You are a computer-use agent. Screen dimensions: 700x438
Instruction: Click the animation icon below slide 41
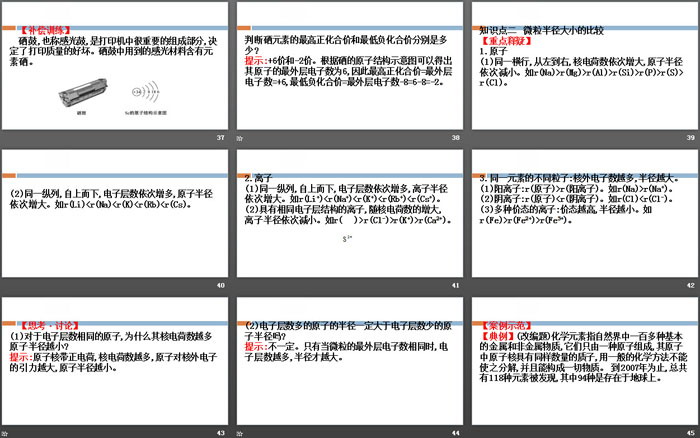tap(238, 285)
